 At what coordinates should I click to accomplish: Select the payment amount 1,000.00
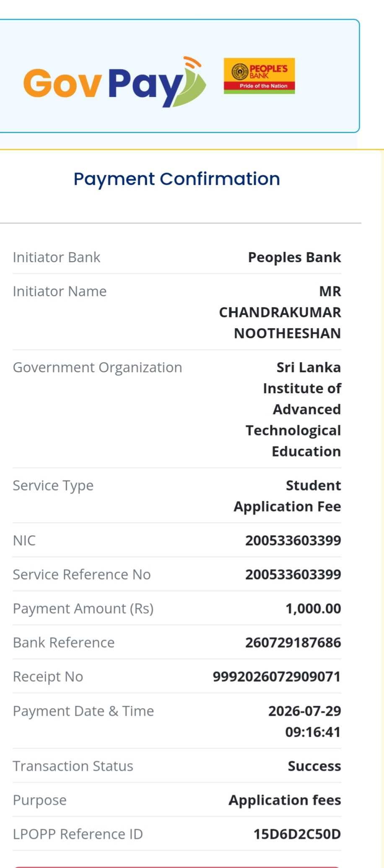(313, 608)
